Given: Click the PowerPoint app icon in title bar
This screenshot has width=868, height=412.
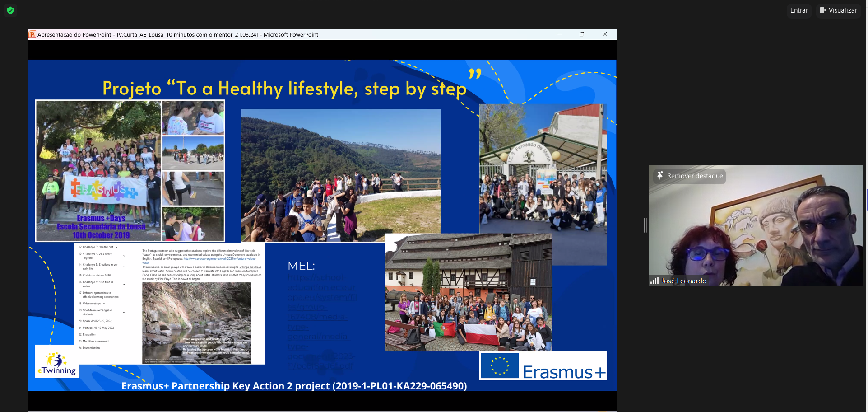Looking at the screenshot, I should coord(32,34).
